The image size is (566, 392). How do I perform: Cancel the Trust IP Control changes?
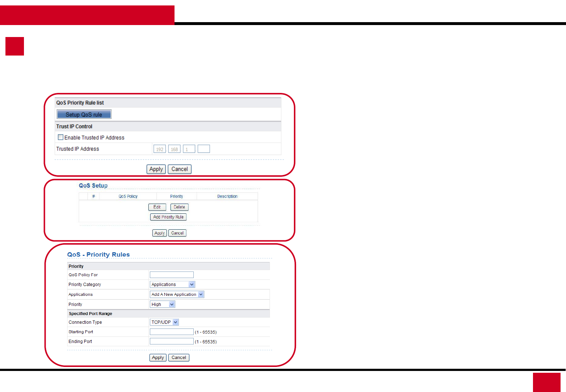click(x=180, y=169)
